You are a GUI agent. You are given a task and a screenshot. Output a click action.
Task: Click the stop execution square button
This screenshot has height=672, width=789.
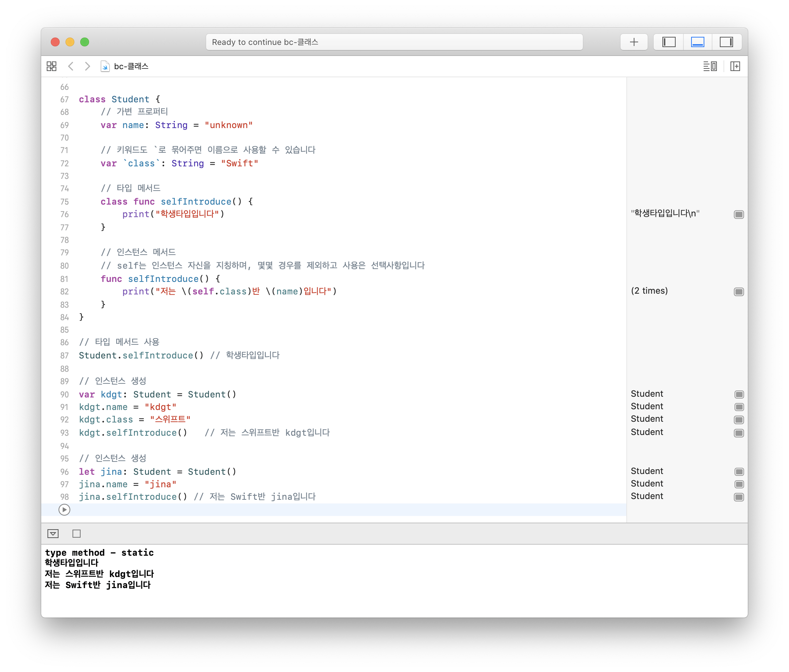click(77, 533)
